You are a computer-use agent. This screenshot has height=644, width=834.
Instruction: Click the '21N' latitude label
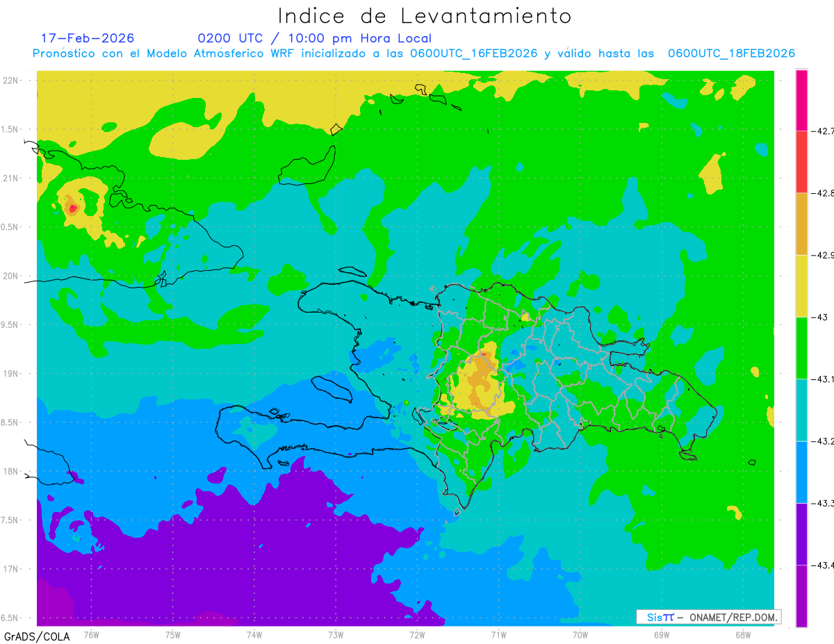pyautogui.click(x=10, y=178)
